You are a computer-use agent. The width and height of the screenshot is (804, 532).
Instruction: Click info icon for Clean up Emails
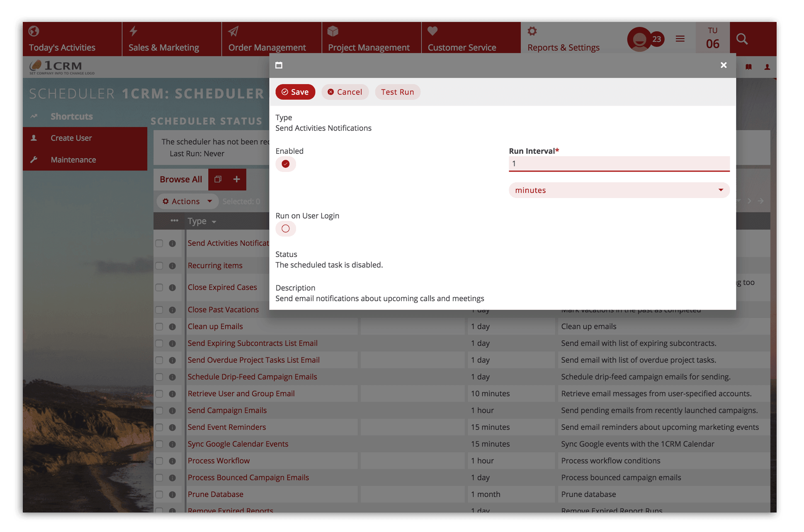click(172, 326)
